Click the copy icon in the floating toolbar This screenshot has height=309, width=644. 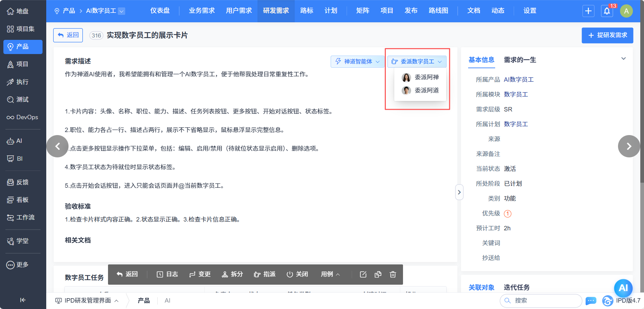[378, 275]
